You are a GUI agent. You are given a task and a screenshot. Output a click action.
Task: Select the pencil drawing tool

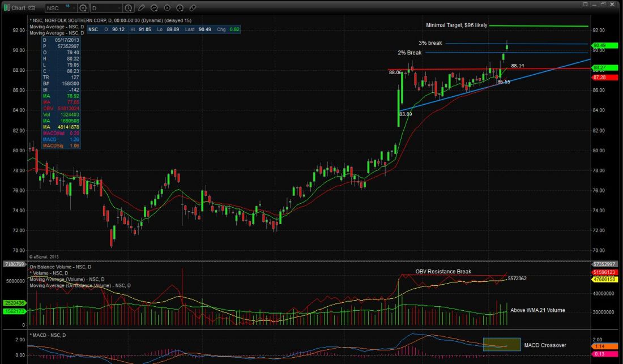pyautogui.click(x=141, y=8)
